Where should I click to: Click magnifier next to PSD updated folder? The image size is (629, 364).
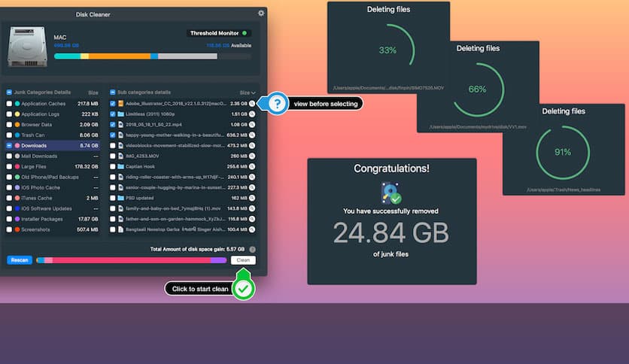252,198
